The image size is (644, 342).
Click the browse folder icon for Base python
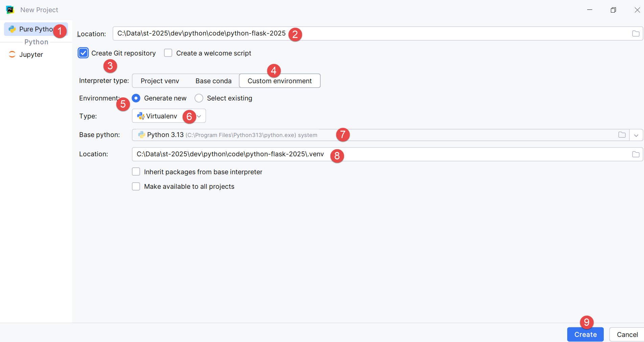tap(622, 135)
